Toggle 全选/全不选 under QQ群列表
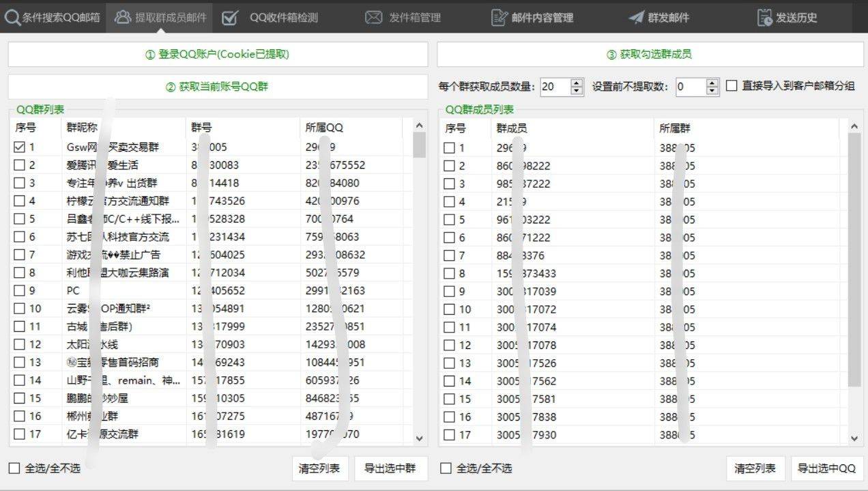Viewport: 868px width, 491px height. 14,468
